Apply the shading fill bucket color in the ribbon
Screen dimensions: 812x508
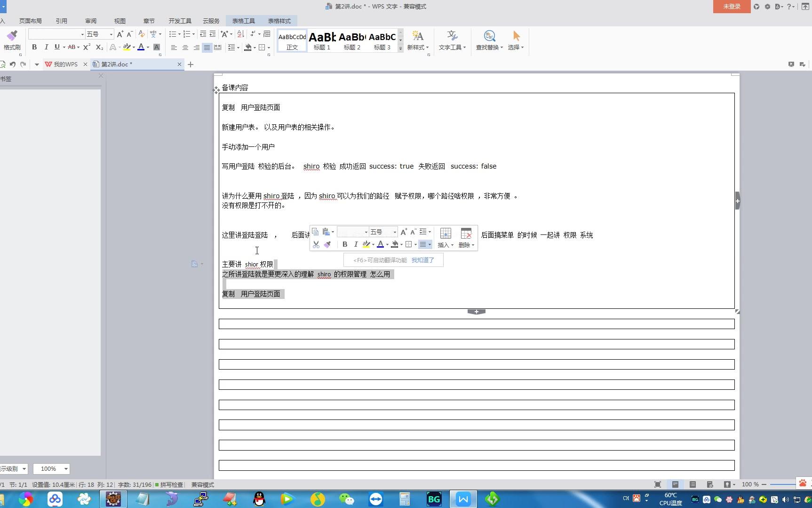pyautogui.click(x=248, y=47)
